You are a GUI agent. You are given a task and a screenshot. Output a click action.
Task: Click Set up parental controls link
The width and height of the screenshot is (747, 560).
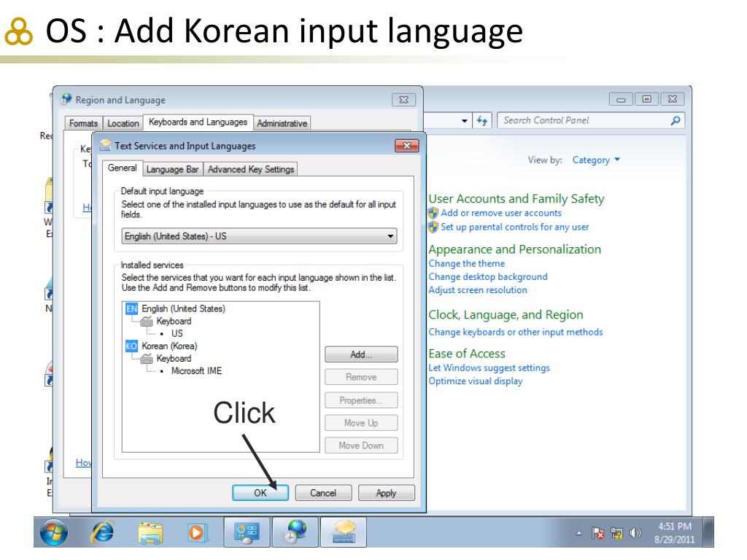click(x=514, y=227)
